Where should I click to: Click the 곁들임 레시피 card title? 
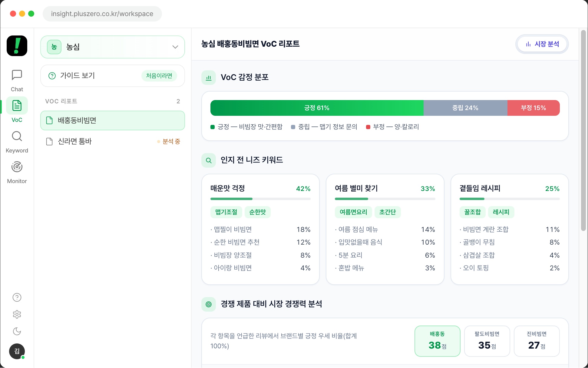[480, 189]
